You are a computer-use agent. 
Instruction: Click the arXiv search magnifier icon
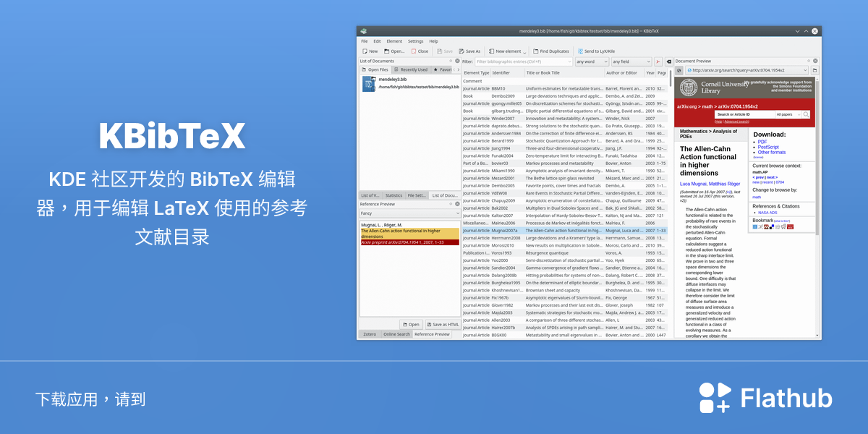coord(806,114)
